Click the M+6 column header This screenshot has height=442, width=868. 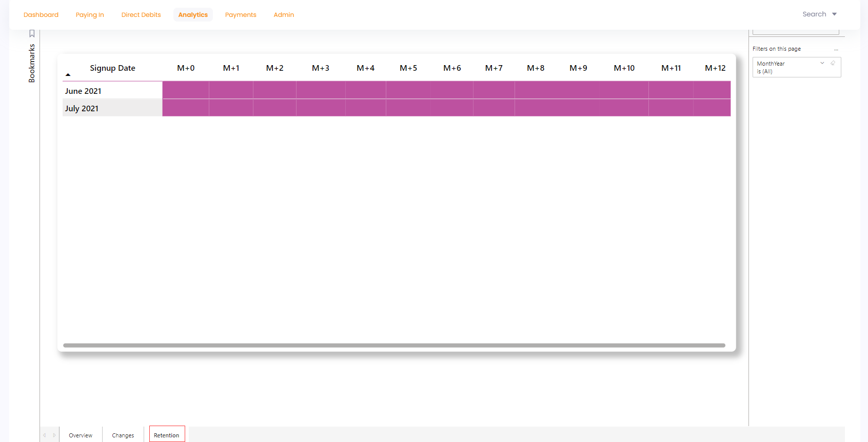click(x=452, y=68)
